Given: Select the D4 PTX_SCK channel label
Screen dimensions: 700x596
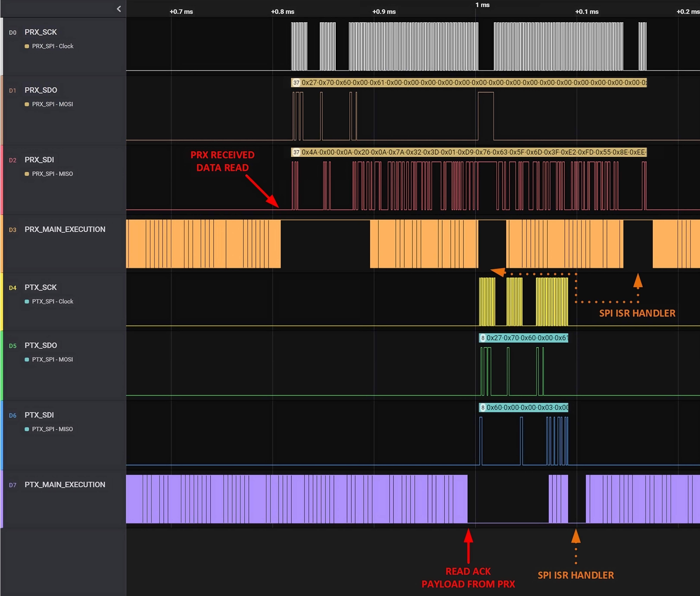Looking at the screenshot, I should (x=41, y=287).
